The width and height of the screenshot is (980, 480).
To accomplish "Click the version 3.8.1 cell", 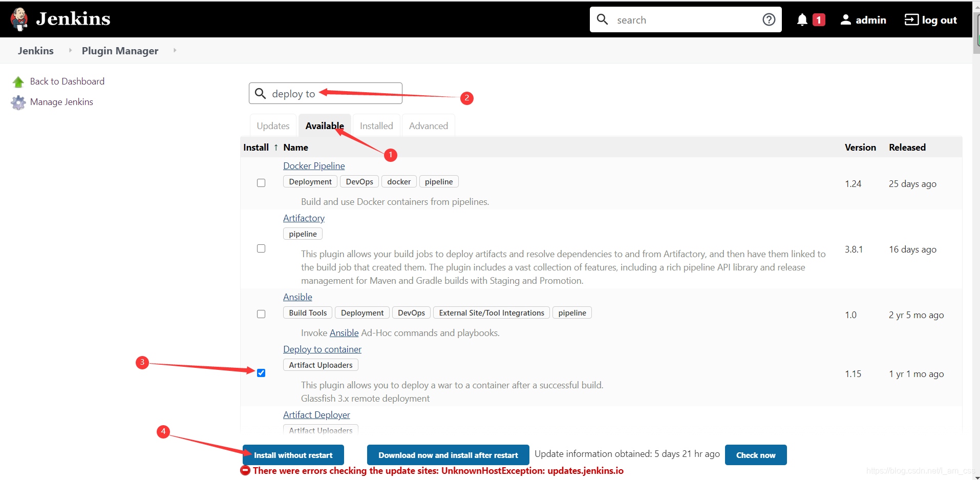I will click(854, 249).
